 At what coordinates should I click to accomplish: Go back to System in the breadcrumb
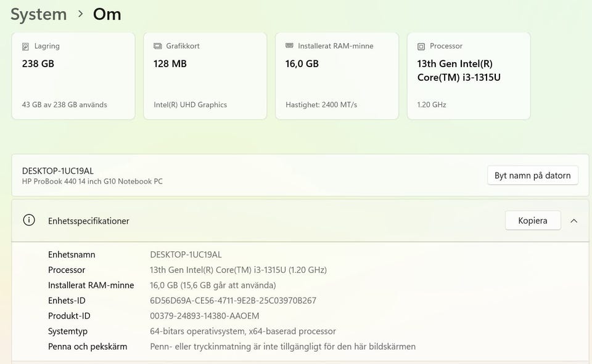(38, 14)
